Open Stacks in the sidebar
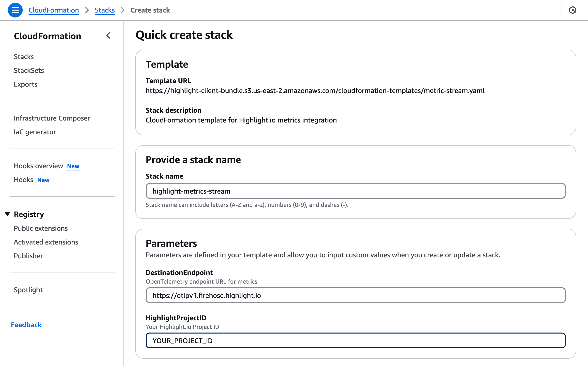Screen dimensions: 588x366 coord(24,57)
